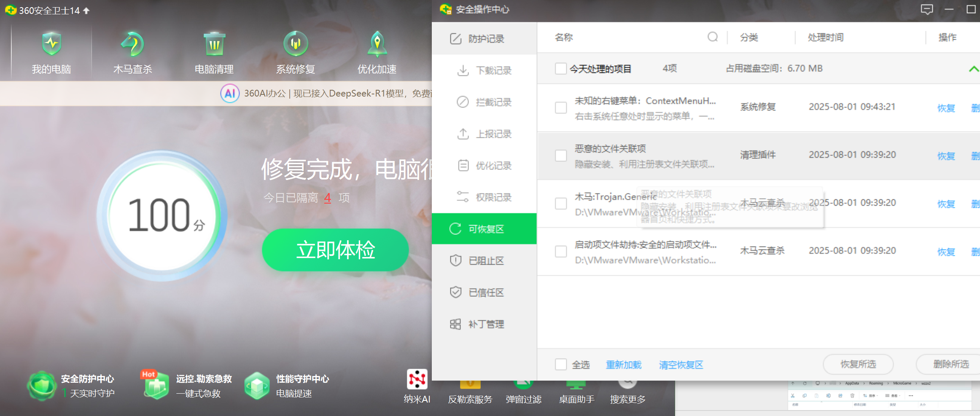Viewport: 980px width, 416px height.
Task: Open 安全防护中心 green shield icon
Action: coord(42,385)
